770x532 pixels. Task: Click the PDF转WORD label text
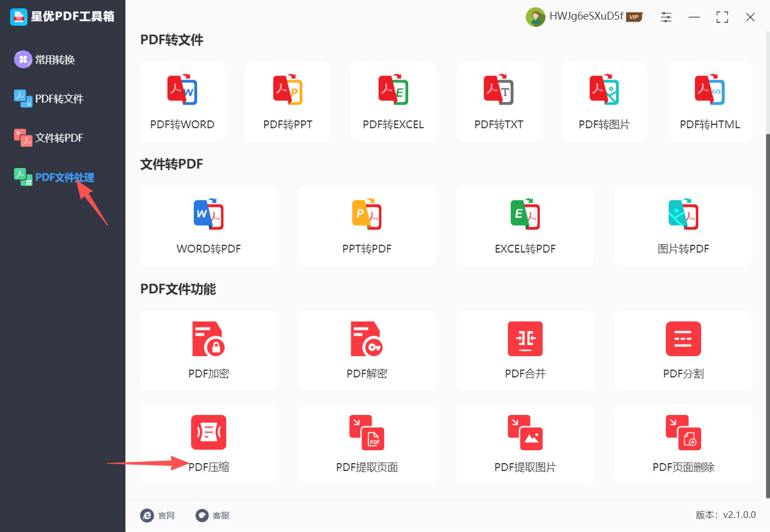[182, 124]
